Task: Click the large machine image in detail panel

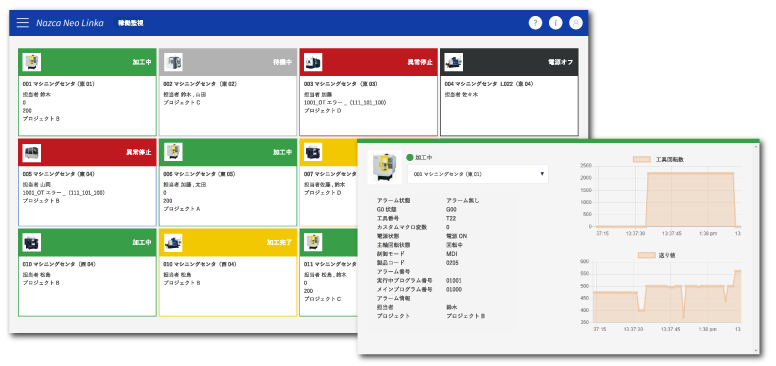Action: tap(384, 168)
